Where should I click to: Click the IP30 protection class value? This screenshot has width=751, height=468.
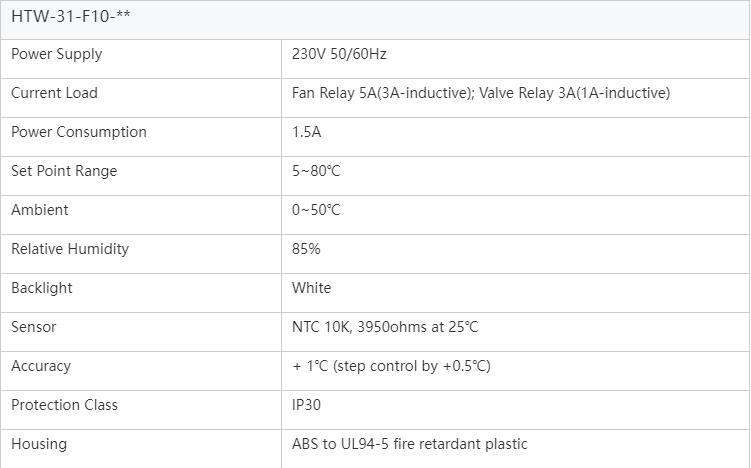306,405
